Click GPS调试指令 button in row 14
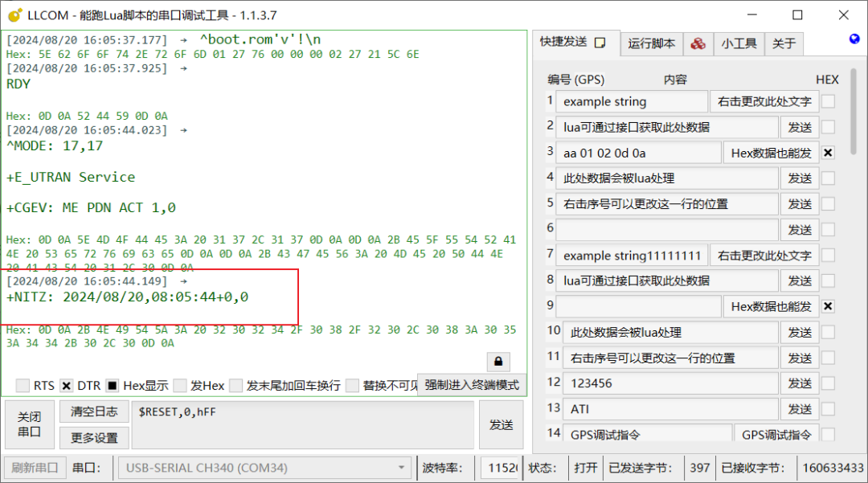Screen dimensions: 868x483 point(776,434)
